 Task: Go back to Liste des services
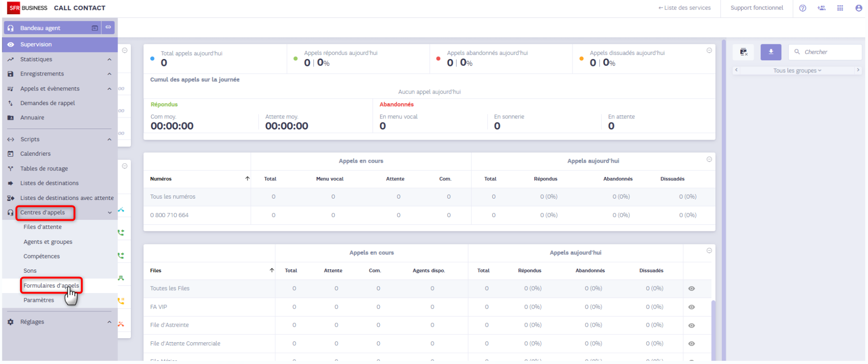point(685,8)
